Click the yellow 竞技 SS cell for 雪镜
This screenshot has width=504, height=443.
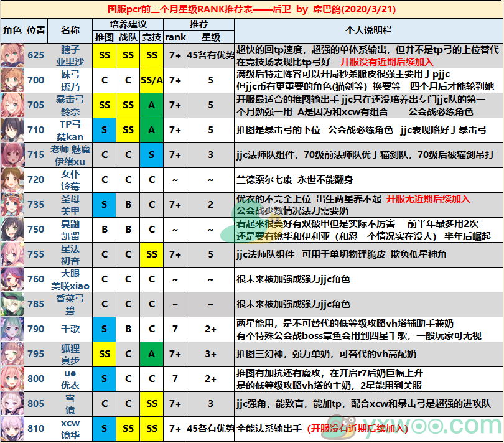151,404
